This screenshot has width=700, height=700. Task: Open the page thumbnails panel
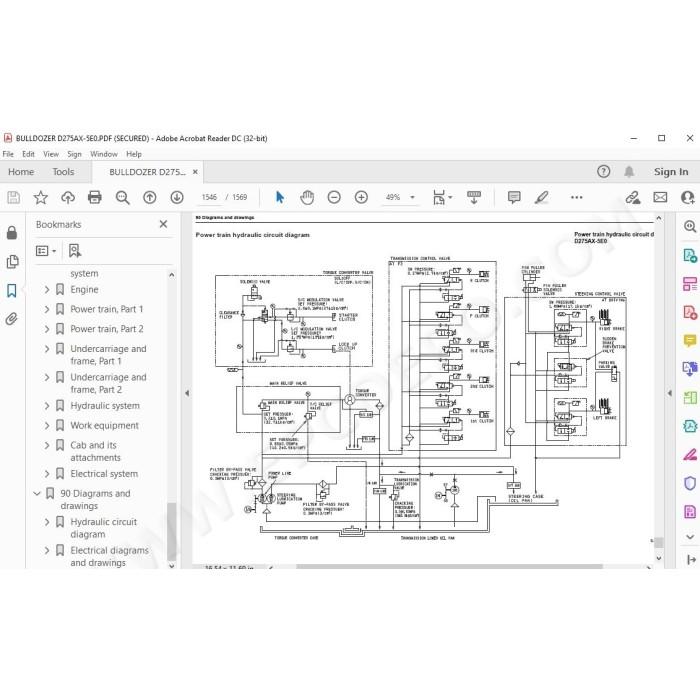click(12, 262)
